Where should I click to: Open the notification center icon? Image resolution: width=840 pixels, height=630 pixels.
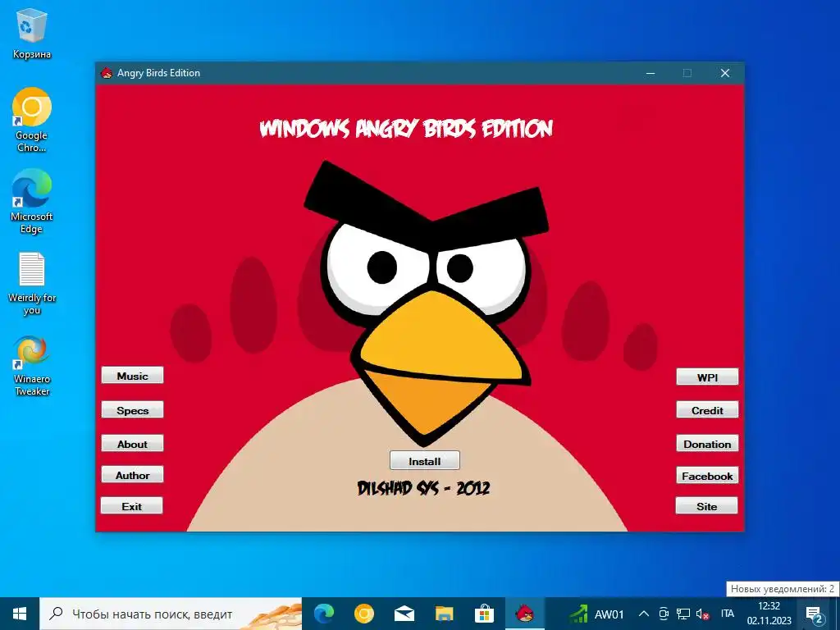coord(814,614)
